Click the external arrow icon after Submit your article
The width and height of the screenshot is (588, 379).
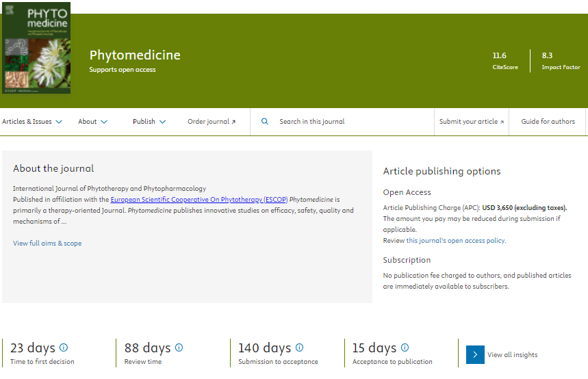coord(502,122)
